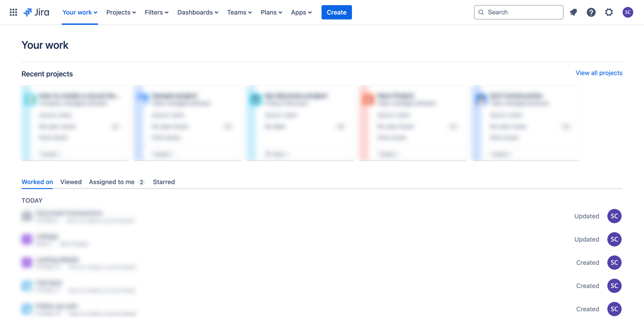Follow the View all projects link
This screenshot has height=318, width=644.
[x=599, y=73]
